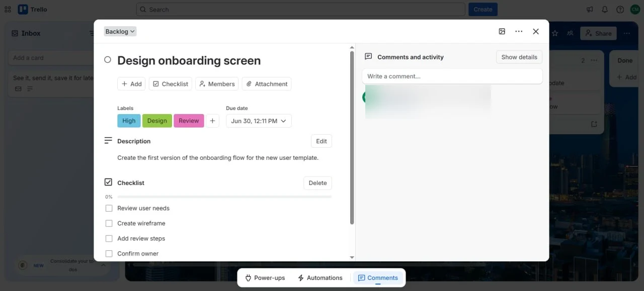
Task: Open notifications bell icon
Action: click(x=605, y=10)
